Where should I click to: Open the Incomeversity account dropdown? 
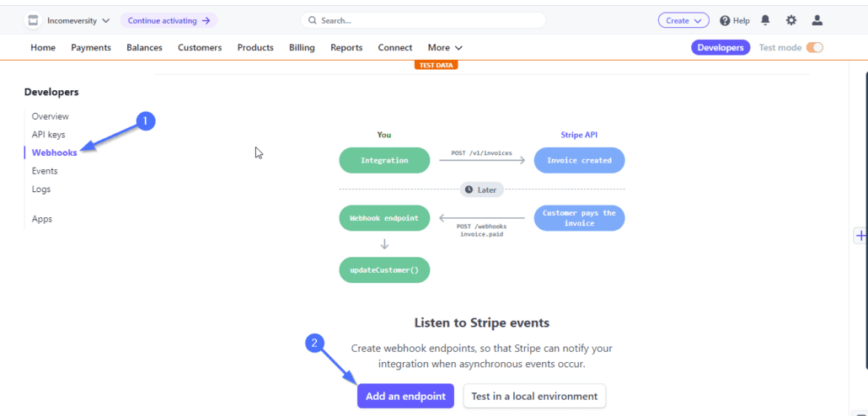coord(78,20)
